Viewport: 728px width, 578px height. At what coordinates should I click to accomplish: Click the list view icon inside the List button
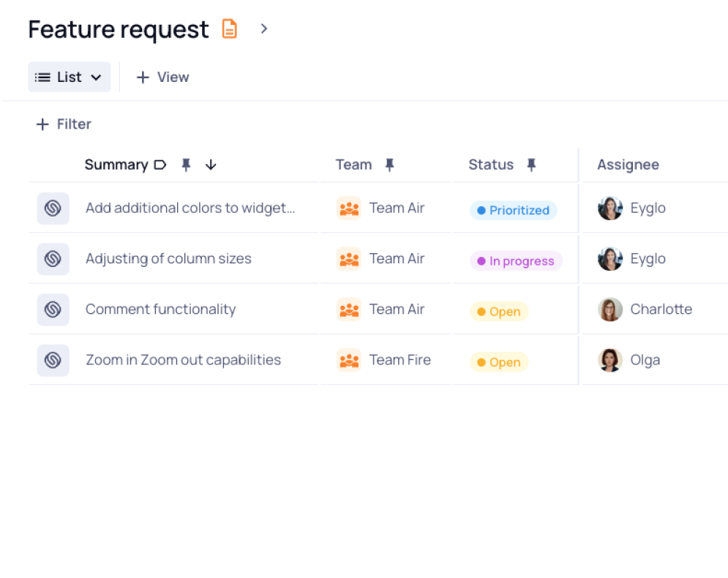point(42,77)
